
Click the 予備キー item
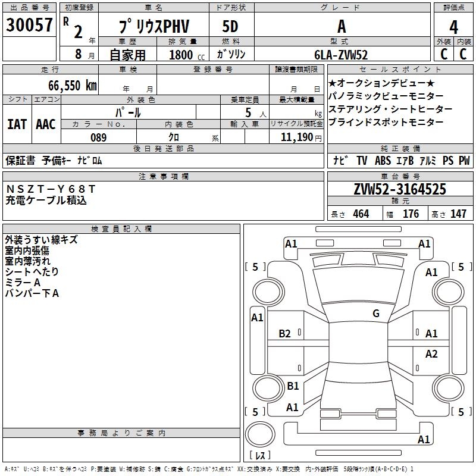click(x=57, y=160)
